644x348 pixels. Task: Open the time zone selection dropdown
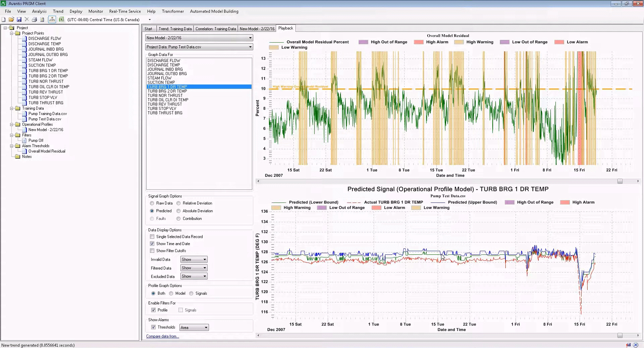(149, 19)
